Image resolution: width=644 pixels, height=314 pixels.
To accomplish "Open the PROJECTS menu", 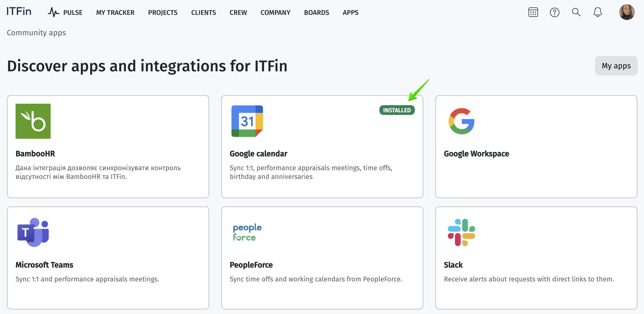I will click(x=163, y=12).
